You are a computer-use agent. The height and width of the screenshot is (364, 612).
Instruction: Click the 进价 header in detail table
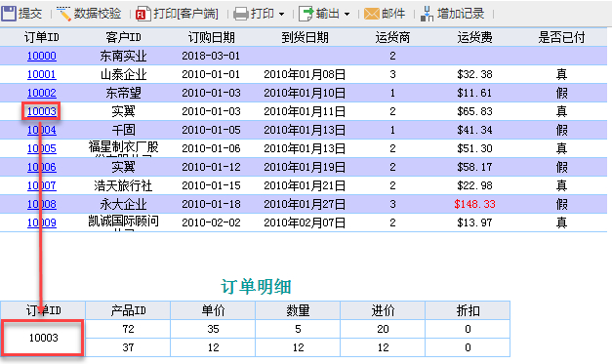[x=383, y=310]
